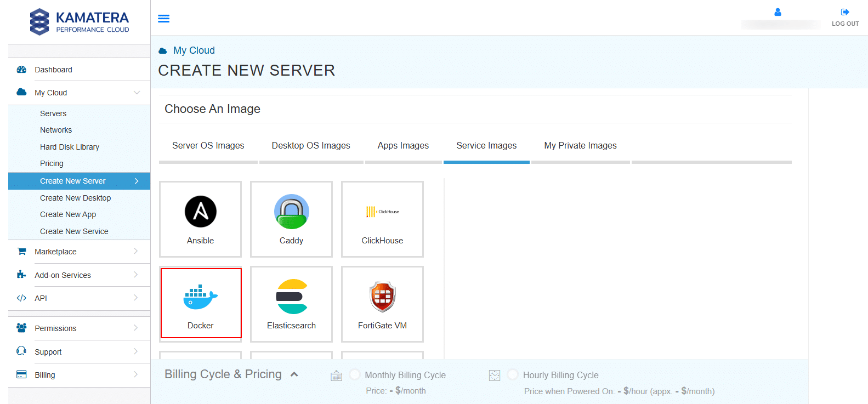Select Monthly Billing Cycle radio button
868x404 pixels.
[355, 374]
